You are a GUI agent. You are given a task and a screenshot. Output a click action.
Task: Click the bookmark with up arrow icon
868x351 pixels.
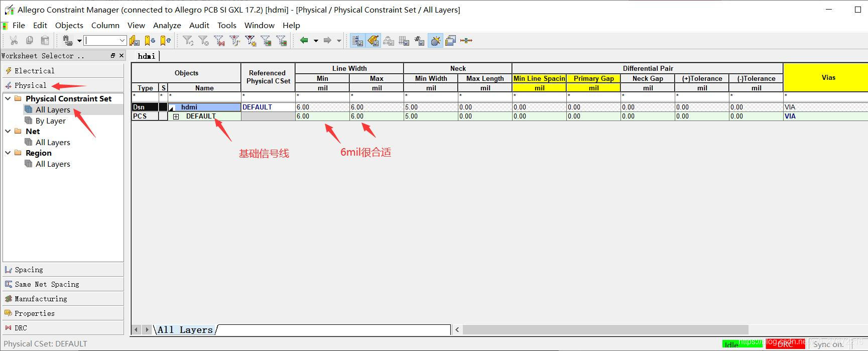point(166,41)
